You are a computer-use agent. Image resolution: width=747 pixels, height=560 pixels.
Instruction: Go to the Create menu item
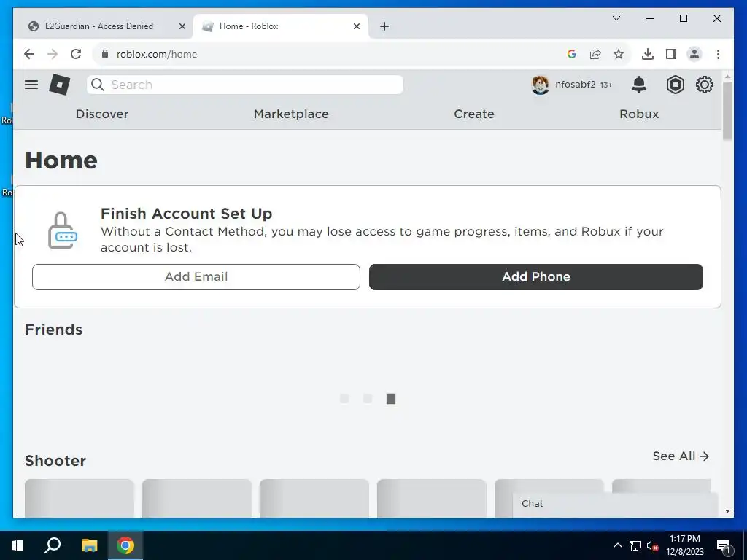[474, 114]
